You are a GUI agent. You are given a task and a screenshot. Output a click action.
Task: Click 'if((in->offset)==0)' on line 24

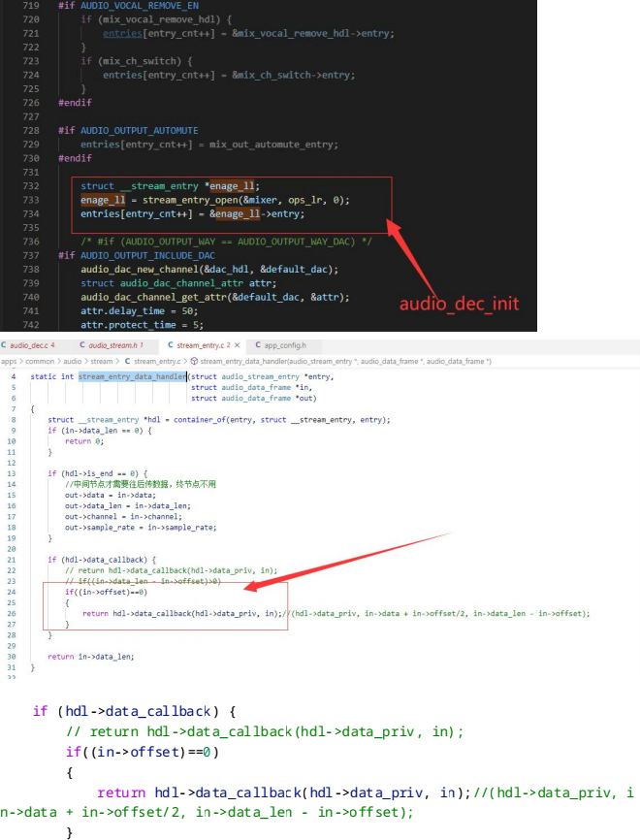click(106, 592)
